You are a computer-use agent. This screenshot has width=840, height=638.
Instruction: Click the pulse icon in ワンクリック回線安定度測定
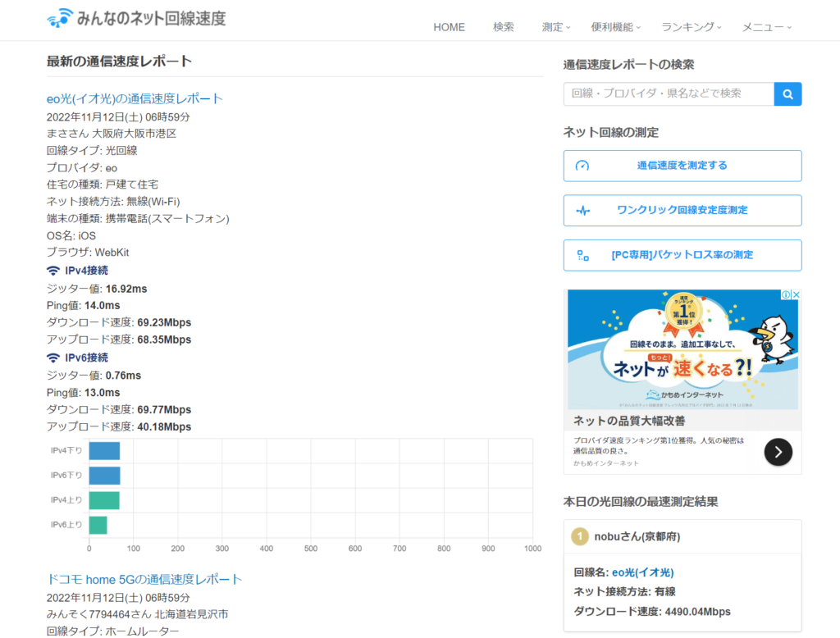point(583,211)
